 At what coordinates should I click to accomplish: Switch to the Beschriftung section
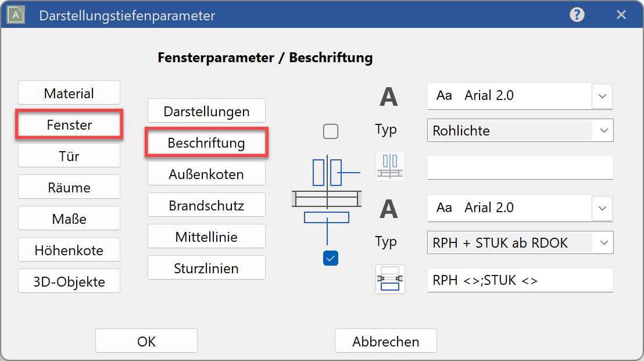click(x=206, y=142)
